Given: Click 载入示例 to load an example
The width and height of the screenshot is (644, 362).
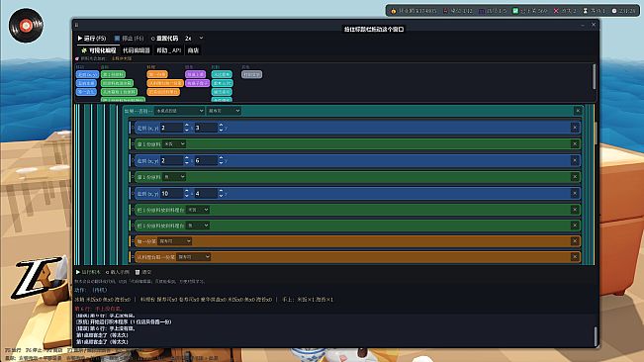Looking at the screenshot, I should [x=118, y=272].
